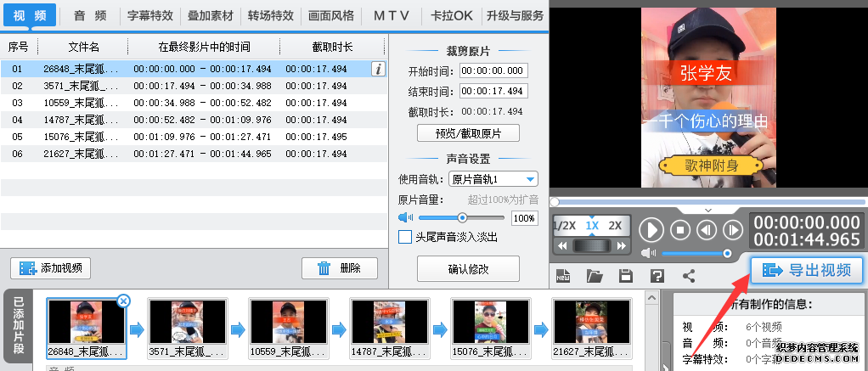Click the 截取时长 column header
The image size is (868, 371).
[332, 47]
